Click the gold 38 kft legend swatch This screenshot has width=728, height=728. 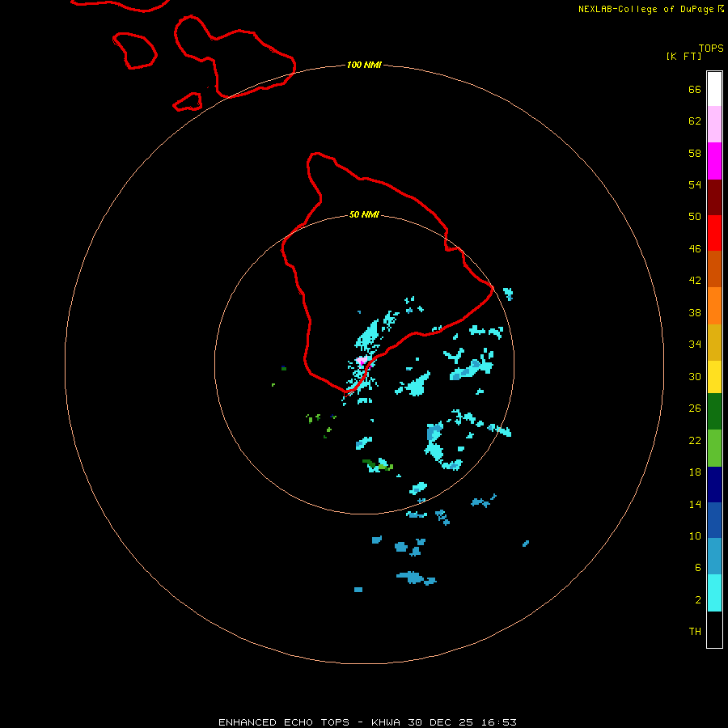point(714,342)
